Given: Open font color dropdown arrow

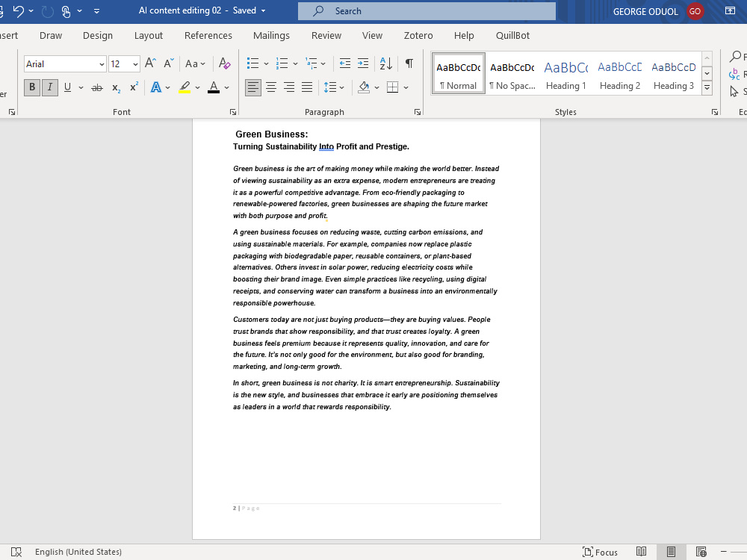Looking at the screenshot, I should [x=227, y=87].
